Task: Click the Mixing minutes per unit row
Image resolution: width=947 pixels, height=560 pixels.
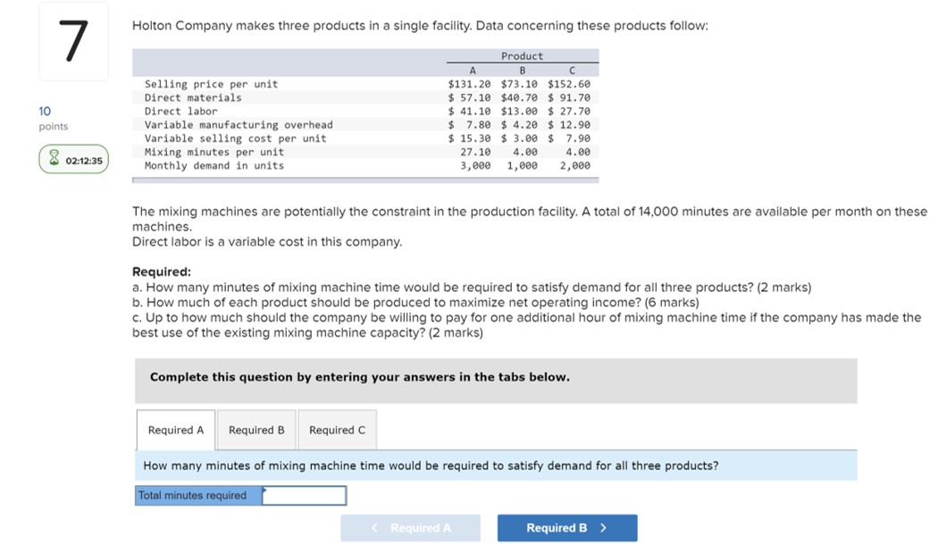Action: pos(268,152)
